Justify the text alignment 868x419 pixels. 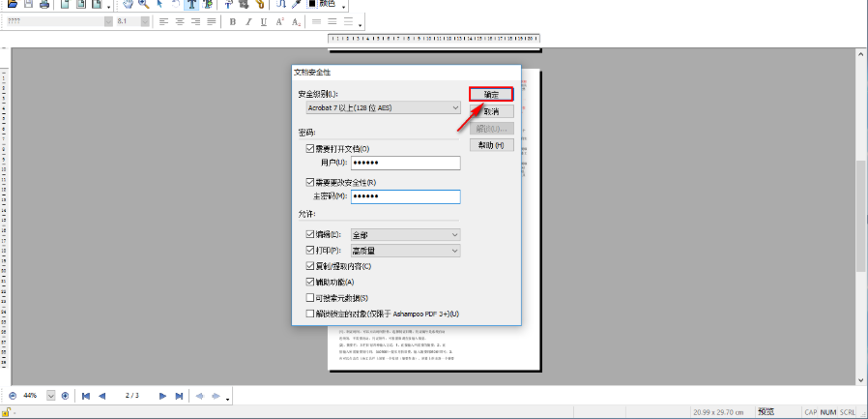click(211, 21)
